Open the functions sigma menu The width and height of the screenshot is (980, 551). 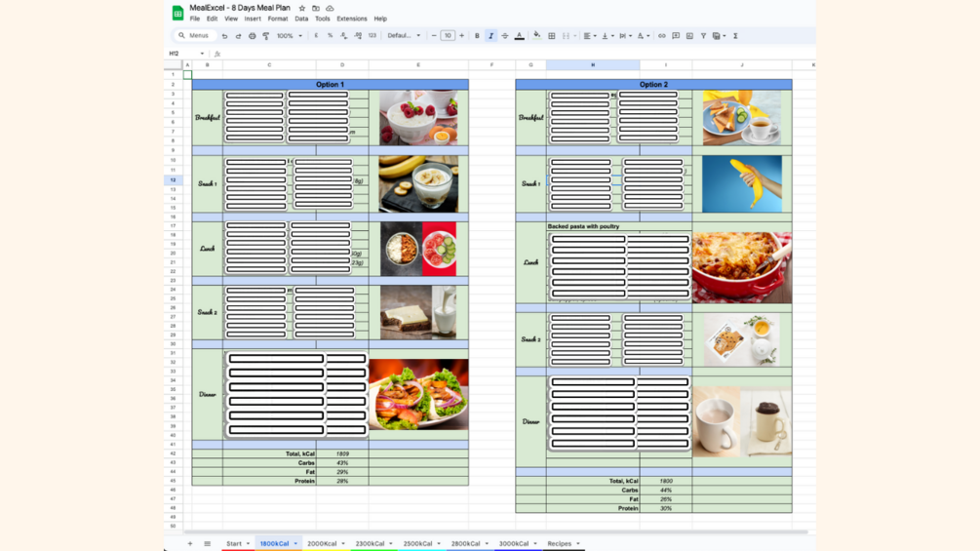(x=735, y=36)
